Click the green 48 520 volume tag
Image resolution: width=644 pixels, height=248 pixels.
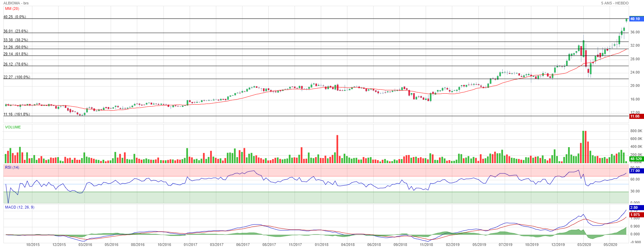pos(636,159)
